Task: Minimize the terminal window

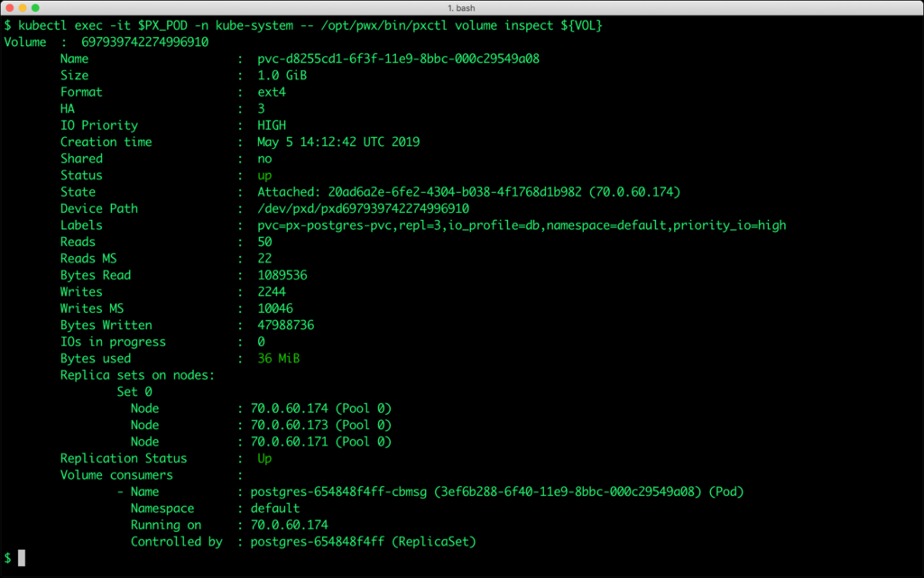Action: click(x=28, y=7)
